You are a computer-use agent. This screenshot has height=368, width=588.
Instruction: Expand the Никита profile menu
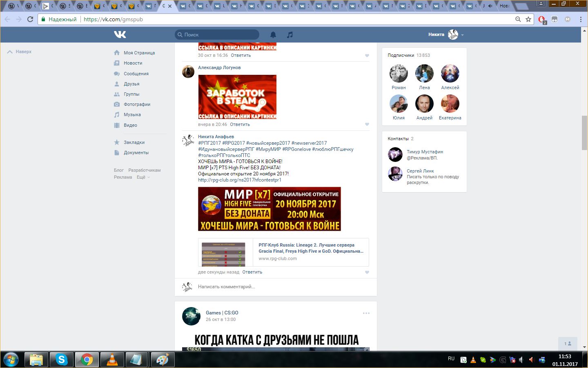(x=446, y=35)
